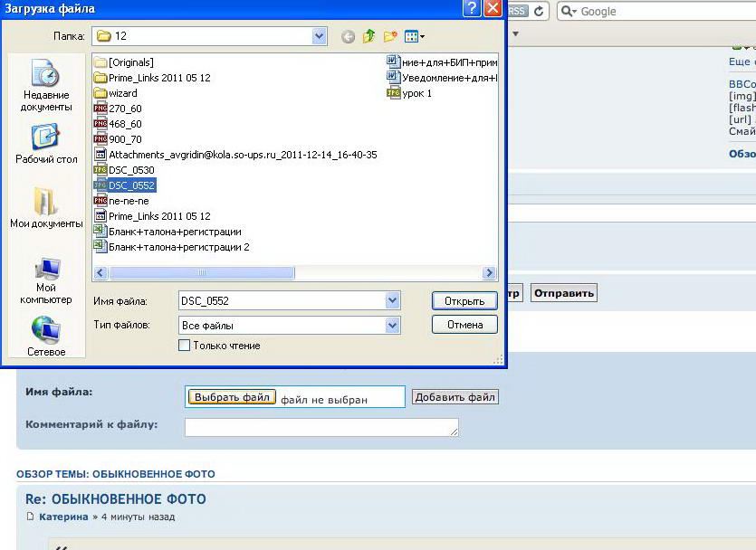756x550 pixels.
Task: Click the Добавить файл button
Action: (x=455, y=397)
